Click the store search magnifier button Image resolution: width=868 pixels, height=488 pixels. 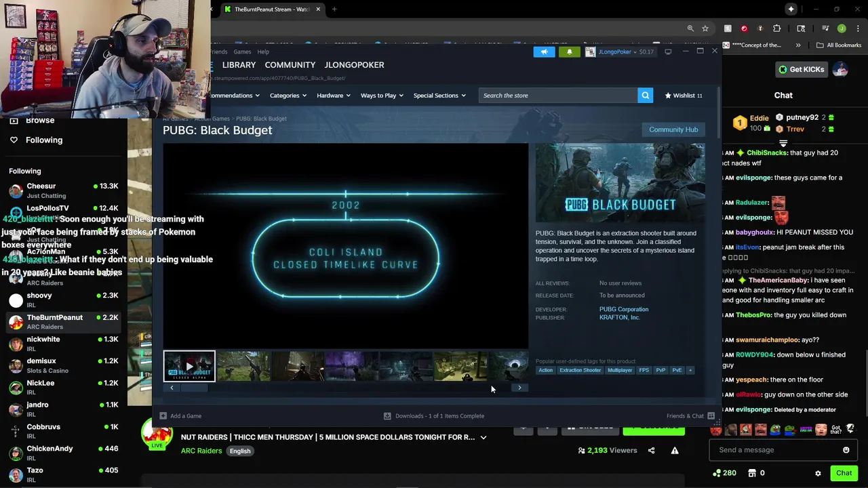tap(645, 96)
